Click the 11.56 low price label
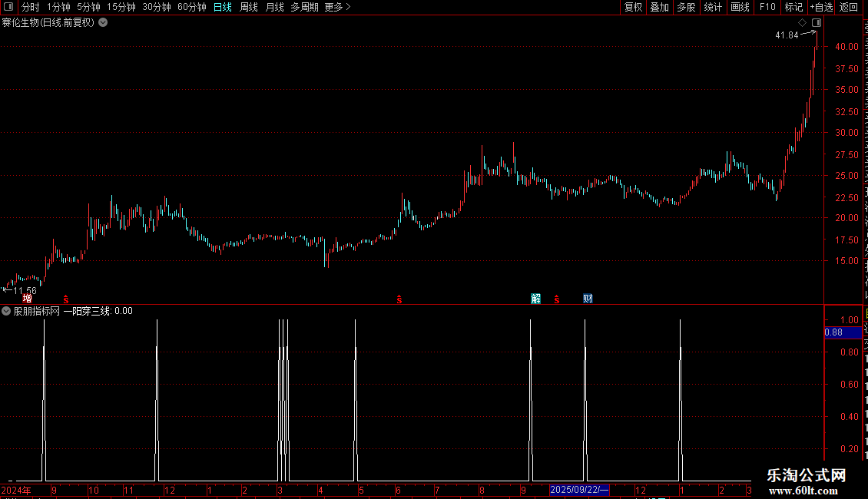This screenshot has width=868, height=499. point(25,290)
